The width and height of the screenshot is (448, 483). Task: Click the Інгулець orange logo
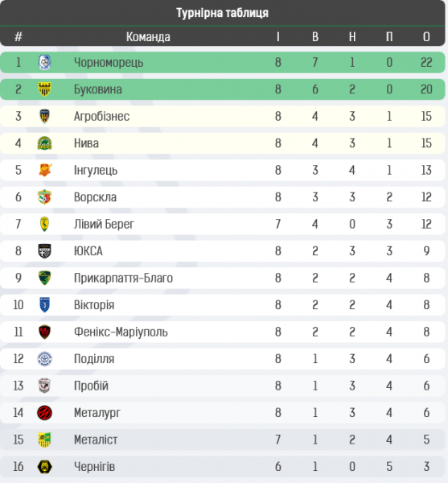tap(45, 170)
